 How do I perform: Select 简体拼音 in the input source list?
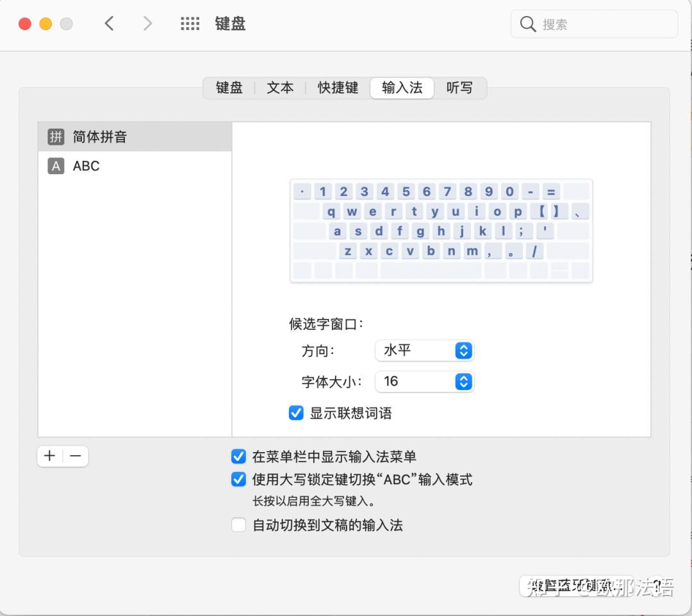click(x=135, y=136)
